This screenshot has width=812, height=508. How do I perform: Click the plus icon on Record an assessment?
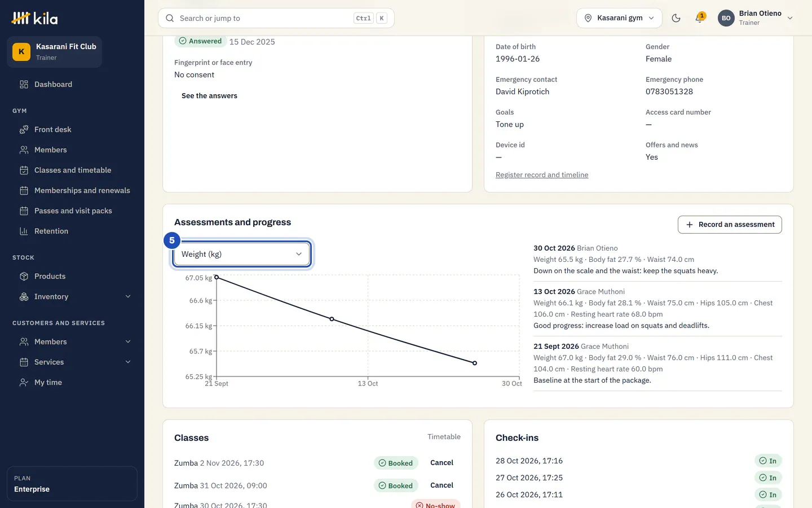pyautogui.click(x=690, y=225)
